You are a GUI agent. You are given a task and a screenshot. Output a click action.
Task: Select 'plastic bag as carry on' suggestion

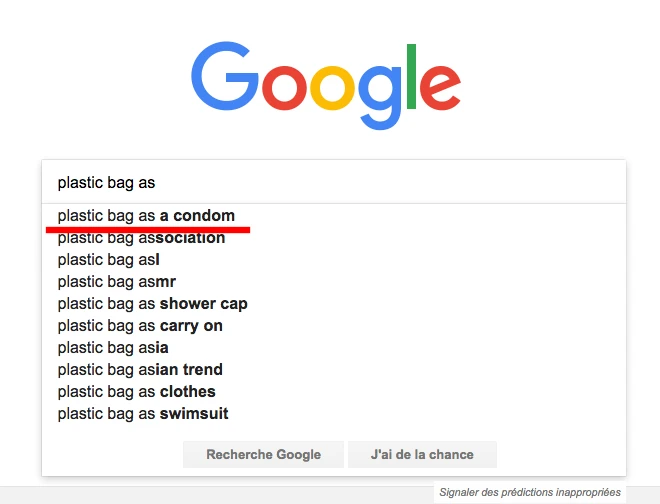pyautogui.click(x=140, y=326)
